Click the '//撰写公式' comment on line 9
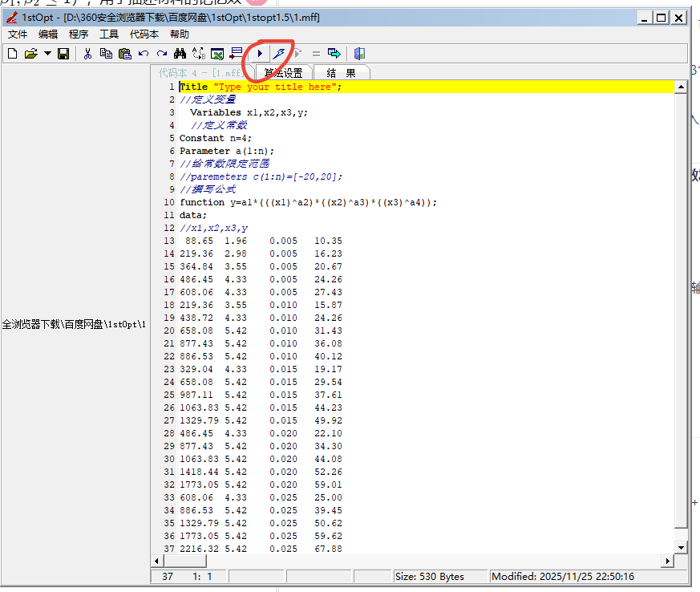Image resolution: width=700 pixels, height=592 pixels. coord(208,189)
